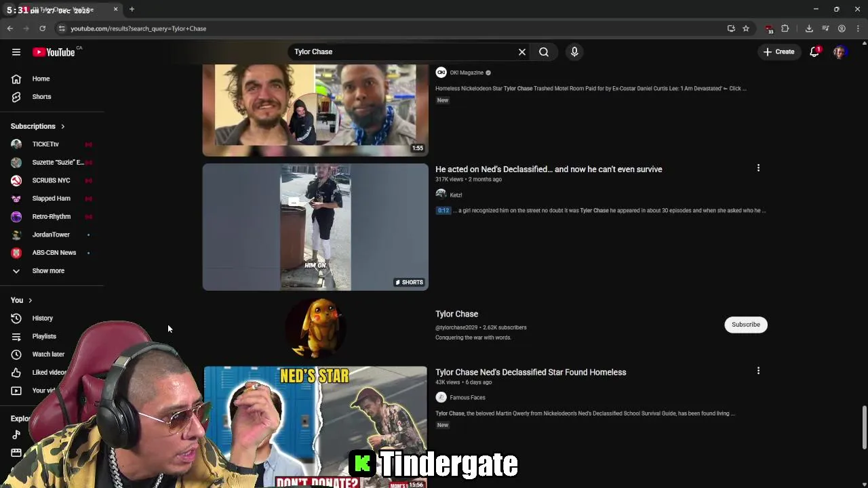Open "Ned's Declassified Star Found Homeless" title

coord(530,372)
